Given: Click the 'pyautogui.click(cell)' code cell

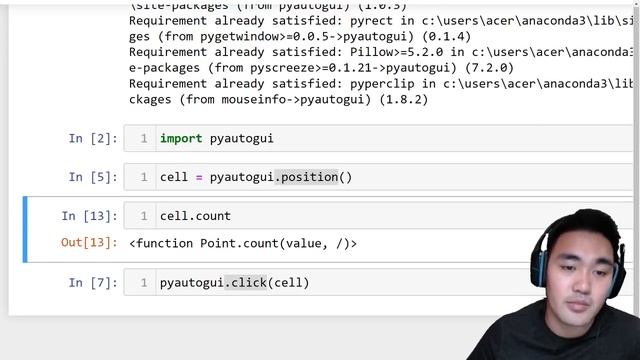Looking at the screenshot, I should point(378,282).
